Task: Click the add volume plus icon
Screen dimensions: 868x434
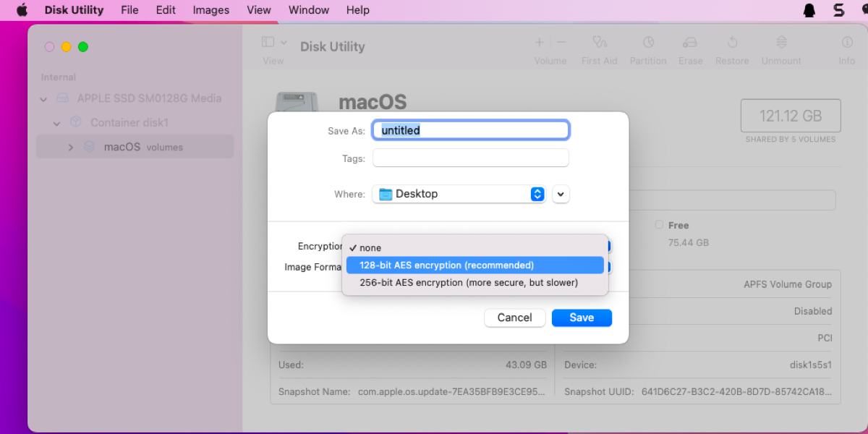Action: point(539,43)
